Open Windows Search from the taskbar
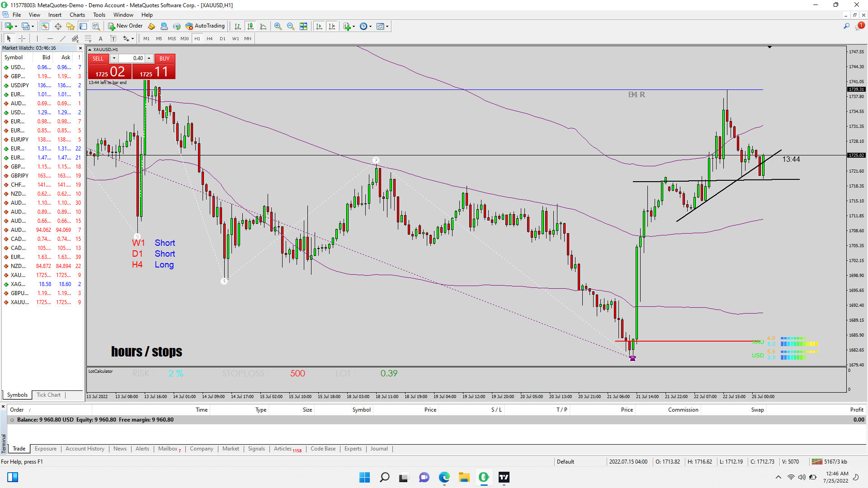Image resolution: width=868 pixels, height=488 pixels. click(x=385, y=477)
